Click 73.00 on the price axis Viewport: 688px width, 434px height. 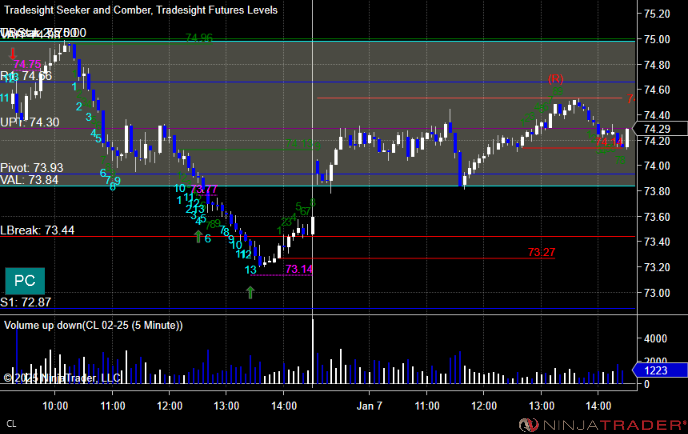(657, 293)
